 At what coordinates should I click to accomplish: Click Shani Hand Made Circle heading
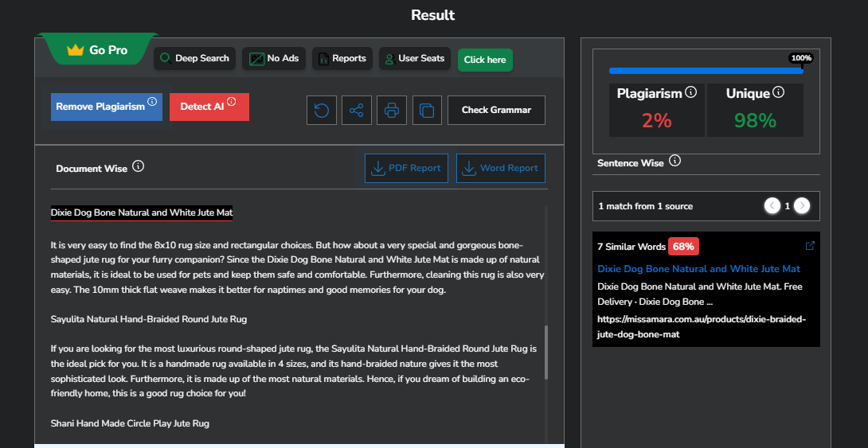point(130,423)
